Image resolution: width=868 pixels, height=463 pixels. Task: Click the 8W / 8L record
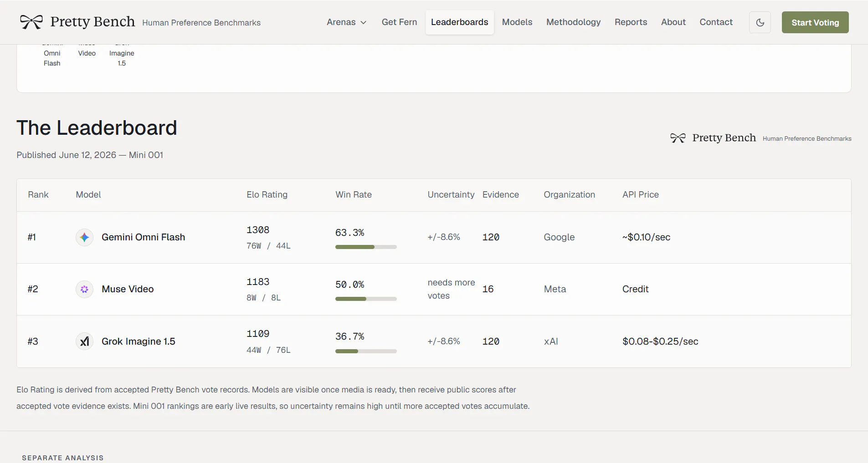point(263,298)
